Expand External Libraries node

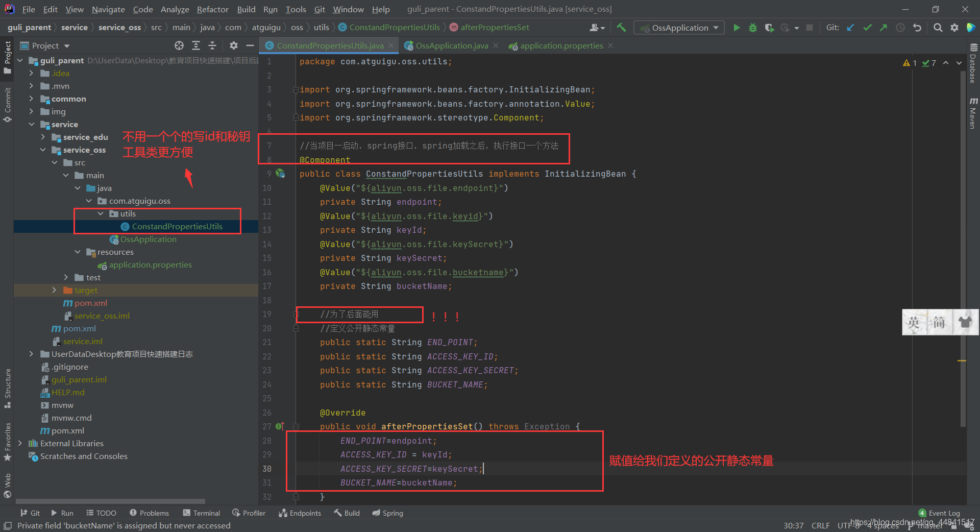(20, 443)
